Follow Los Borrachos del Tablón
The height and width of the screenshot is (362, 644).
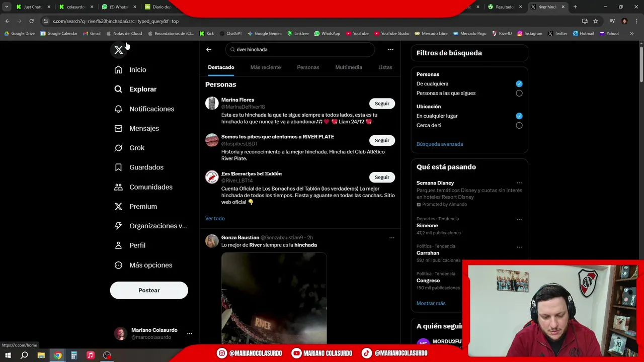point(382,177)
